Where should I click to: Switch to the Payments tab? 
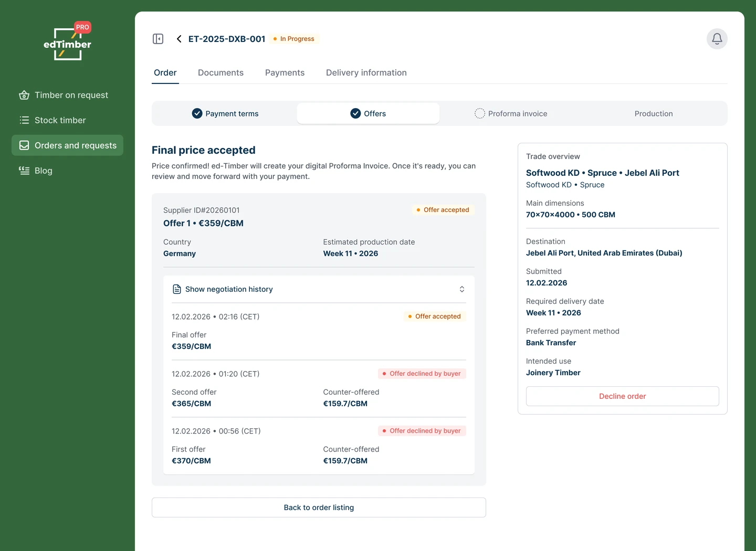(285, 73)
